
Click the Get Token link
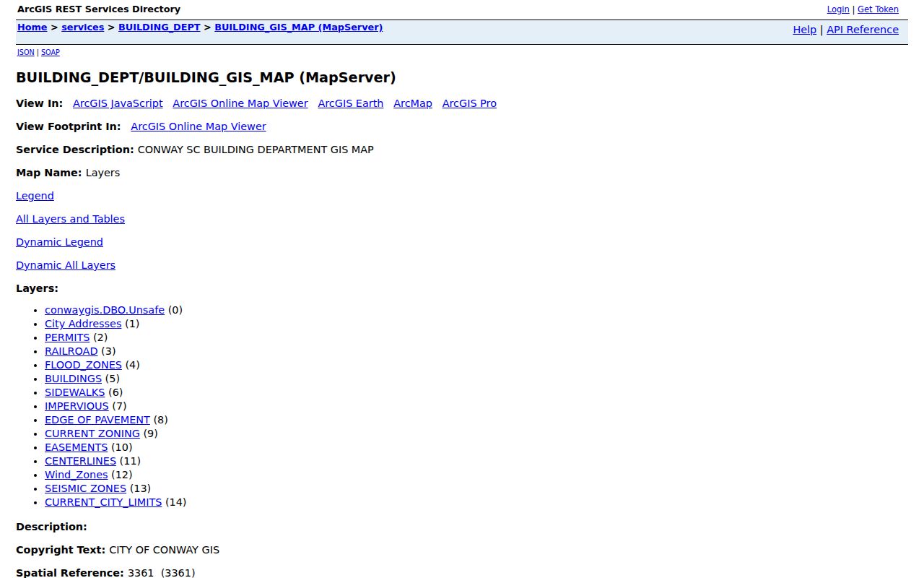click(x=878, y=9)
